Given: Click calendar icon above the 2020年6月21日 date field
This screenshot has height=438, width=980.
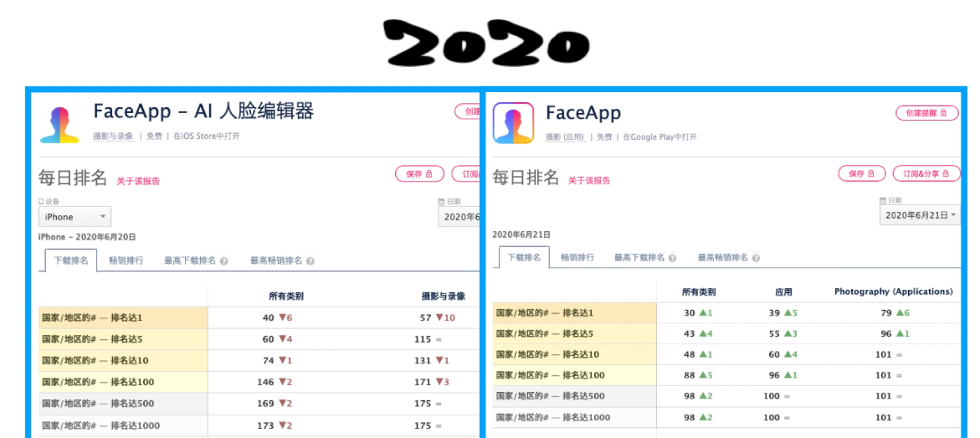Looking at the screenshot, I should [x=883, y=201].
